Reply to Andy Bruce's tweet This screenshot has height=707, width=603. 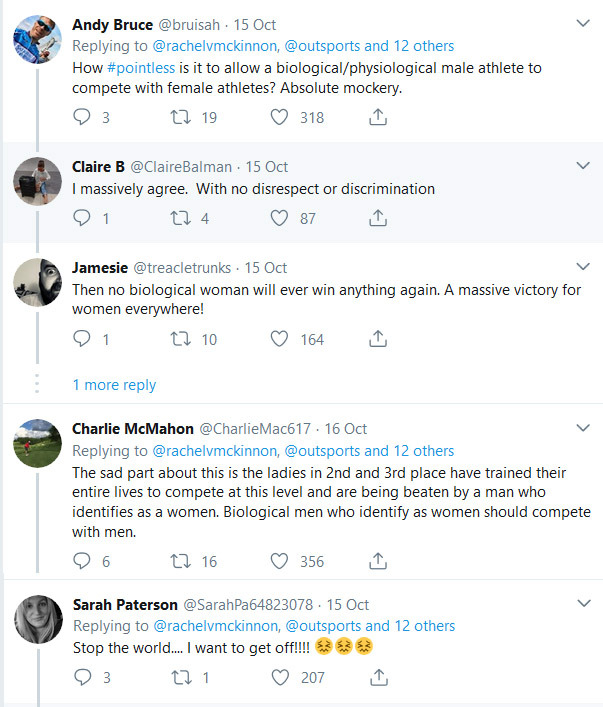coord(83,117)
